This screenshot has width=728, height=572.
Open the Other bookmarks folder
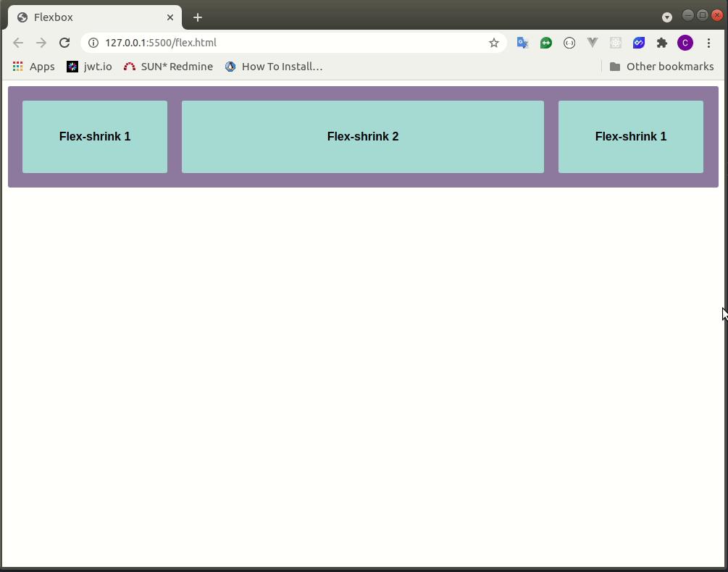661,67
